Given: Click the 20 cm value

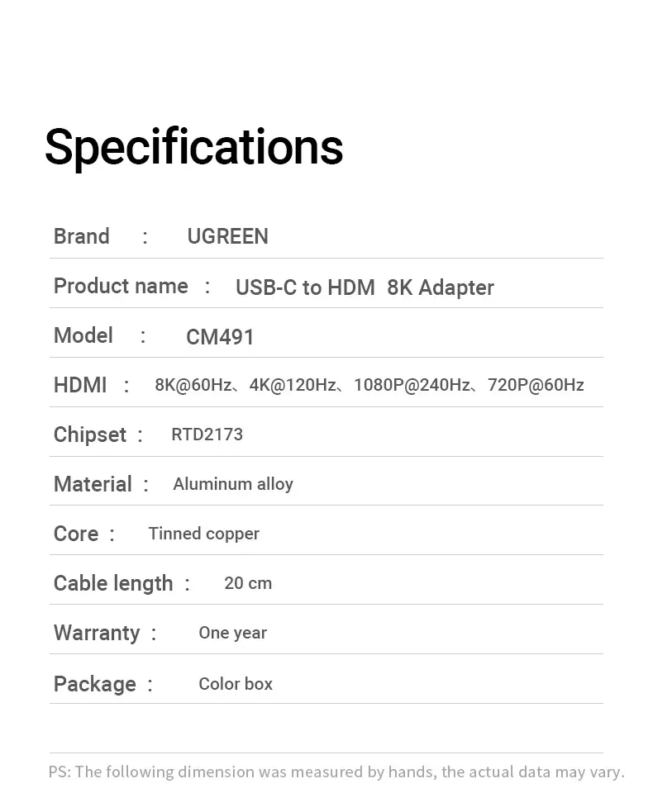Looking at the screenshot, I should (x=248, y=583).
